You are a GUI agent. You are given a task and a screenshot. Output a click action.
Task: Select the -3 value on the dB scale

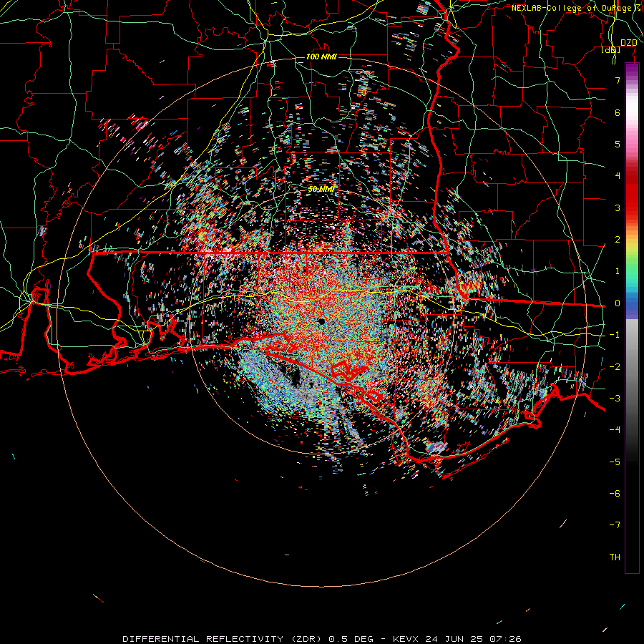[615, 399]
